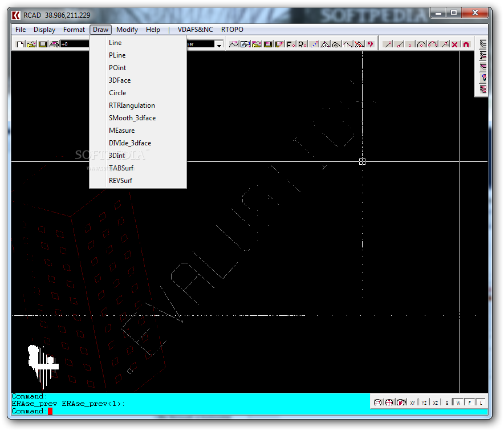504x431 pixels.
Task: Choose Circle from the Draw menu
Action: (138, 93)
